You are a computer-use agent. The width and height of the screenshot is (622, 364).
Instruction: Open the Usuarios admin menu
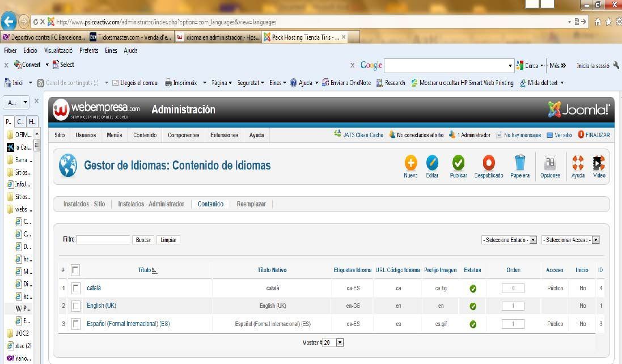tap(86, 135)
